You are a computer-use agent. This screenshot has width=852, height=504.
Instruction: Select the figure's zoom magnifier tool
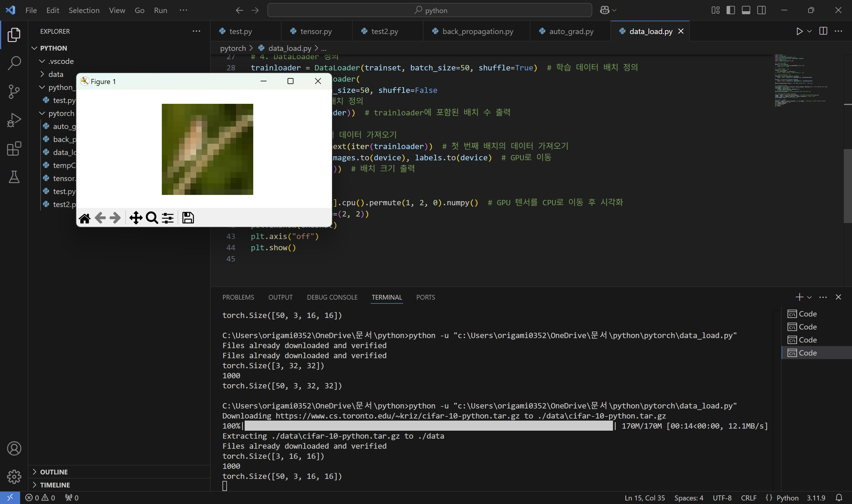(x=152, y=218)
